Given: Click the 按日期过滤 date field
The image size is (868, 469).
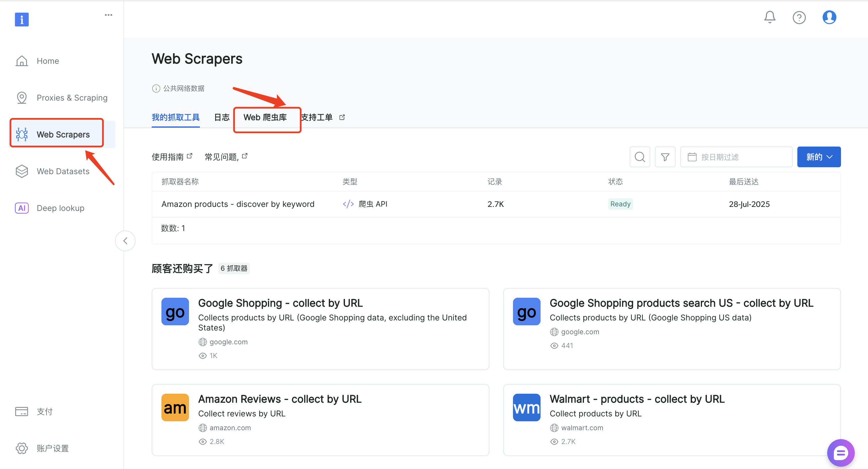Looking at the screenshot, I should (x=736, y=157).
